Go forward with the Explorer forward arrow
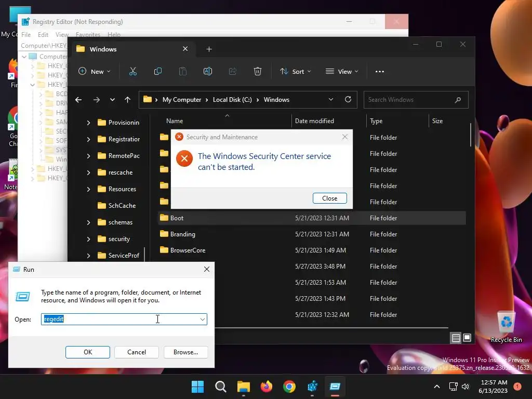Image resolution: width=532 pixels, height=399 pixels. 96,100
